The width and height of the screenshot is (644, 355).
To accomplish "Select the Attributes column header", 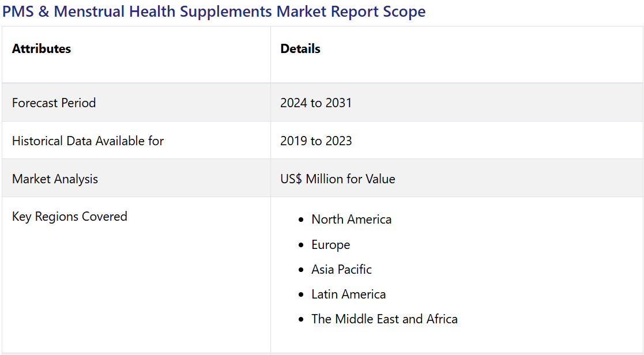I will pos(42,49).
